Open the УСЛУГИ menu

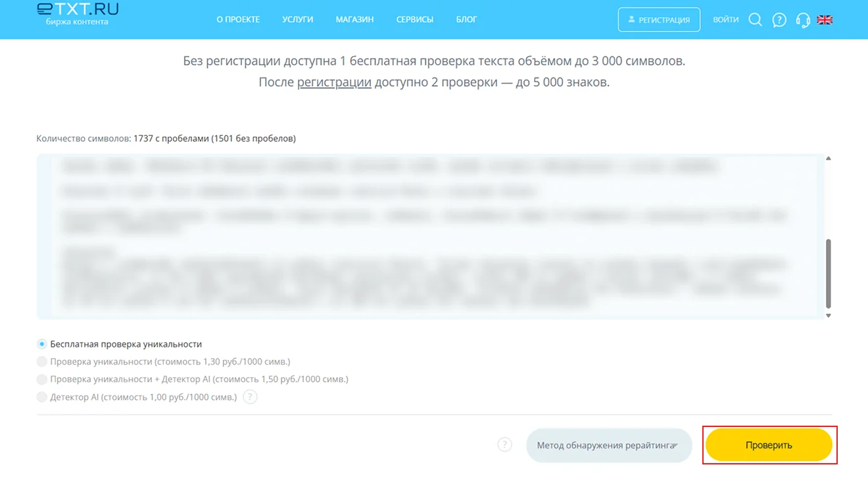(x=298, y=20)
